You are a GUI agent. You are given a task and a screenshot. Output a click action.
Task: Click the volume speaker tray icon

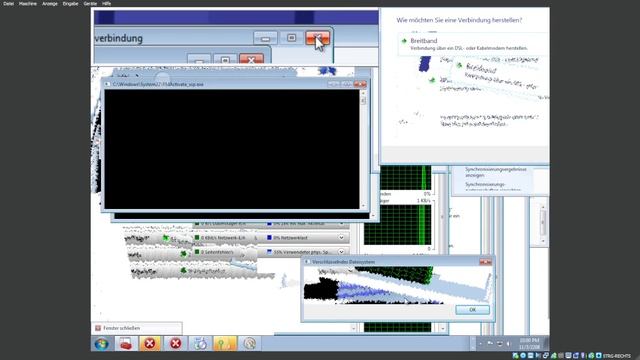coord(509,344)
